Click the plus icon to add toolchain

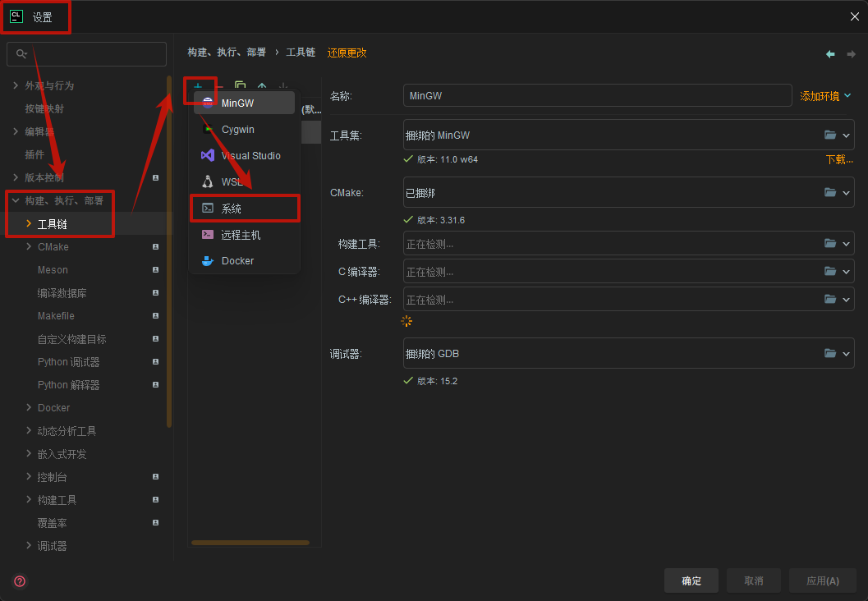coord(198,85)
